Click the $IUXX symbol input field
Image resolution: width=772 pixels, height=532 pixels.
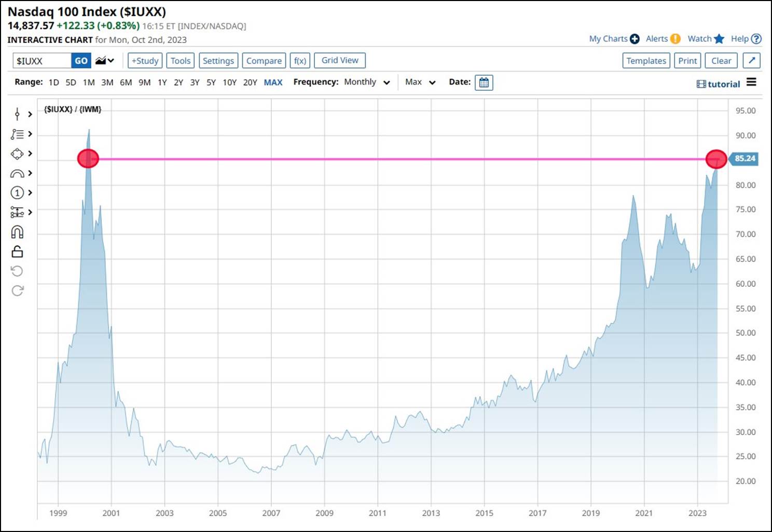42,61
